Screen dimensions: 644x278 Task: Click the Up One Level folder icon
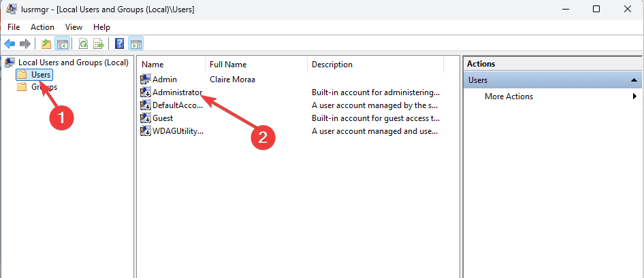tap(46, 44)
